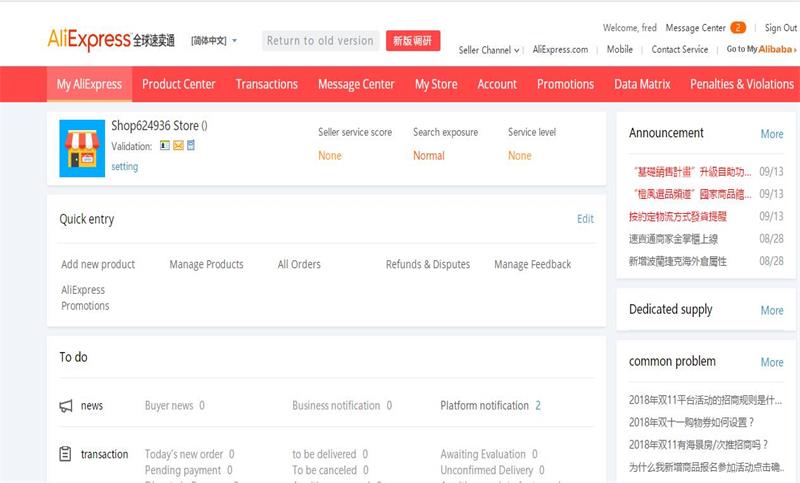Viewport: 800px width, 483px height.
Task: Click Shop624936 Store name
Action: (x=159, y=126)
